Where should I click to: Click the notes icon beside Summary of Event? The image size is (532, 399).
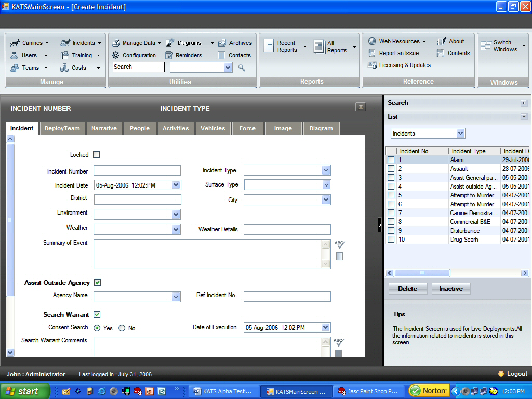pos(339,257)
